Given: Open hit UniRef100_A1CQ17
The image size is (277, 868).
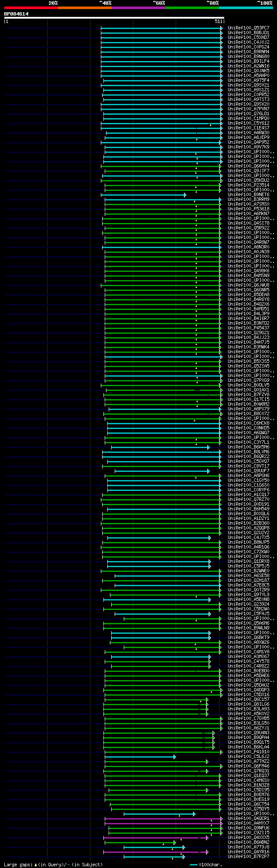Looking at the screenshot, I should coord(248,495).
